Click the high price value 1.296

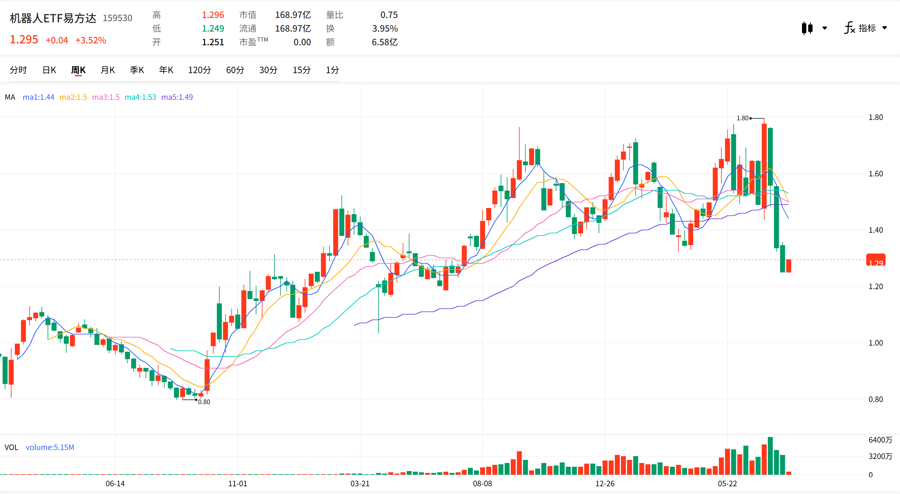point(213,15)
